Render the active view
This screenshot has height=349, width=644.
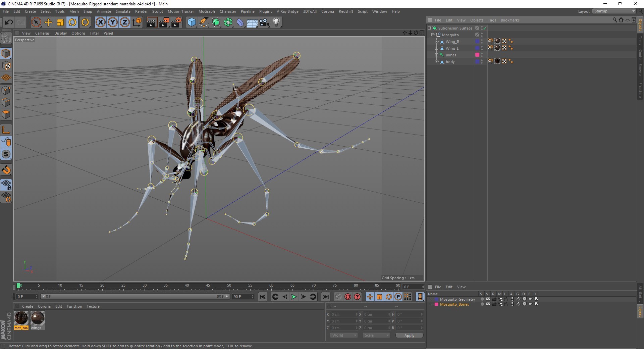click(x=152, y=22)
